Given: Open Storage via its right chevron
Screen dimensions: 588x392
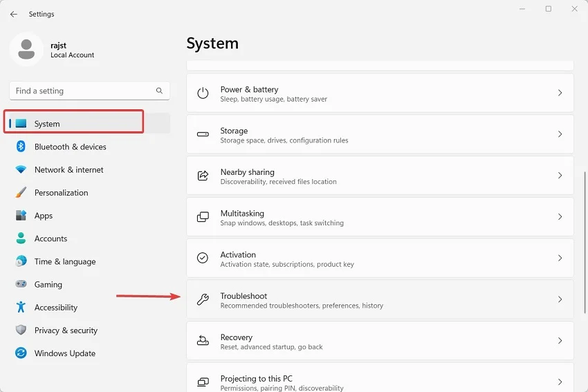Looking at the screenshot, I should (560, 135).
